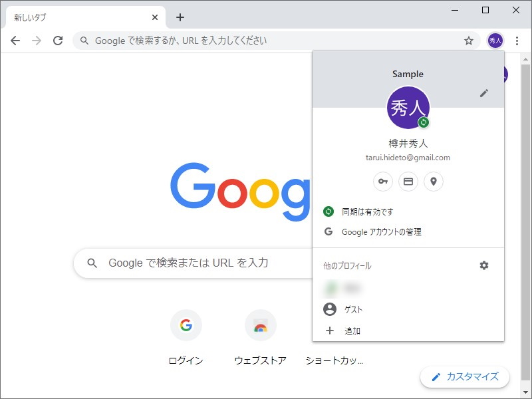Screen dimensions: 532x399
Task: Click the large 秀人 avatar in the menu
Action: 408,108
